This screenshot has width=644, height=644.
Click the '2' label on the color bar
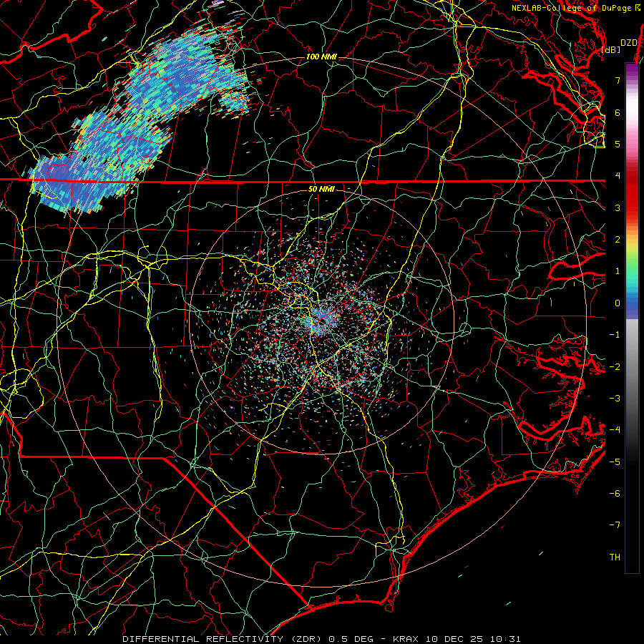click(618, 240)
